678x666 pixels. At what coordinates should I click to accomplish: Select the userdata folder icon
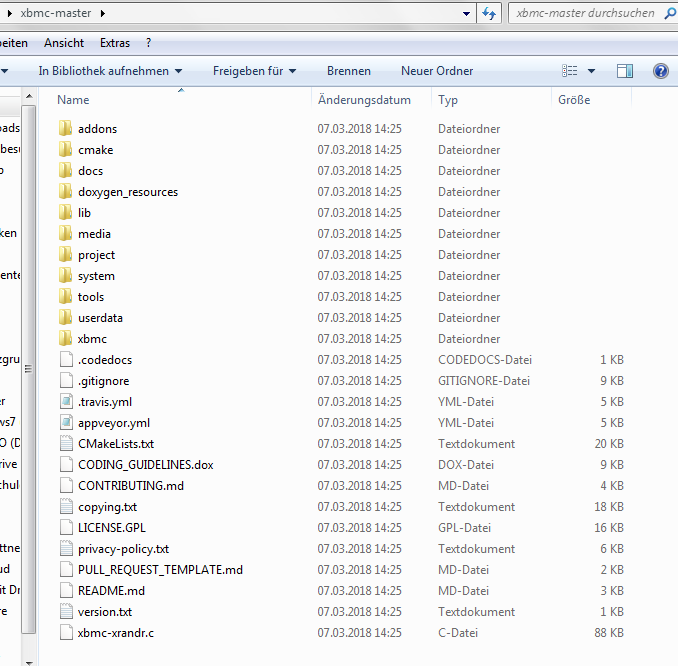click(x=65, y=317)
